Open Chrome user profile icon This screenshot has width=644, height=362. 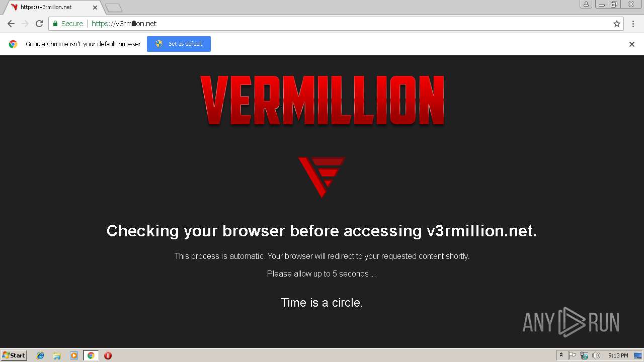pyautogui.click(x=586, y=4)
